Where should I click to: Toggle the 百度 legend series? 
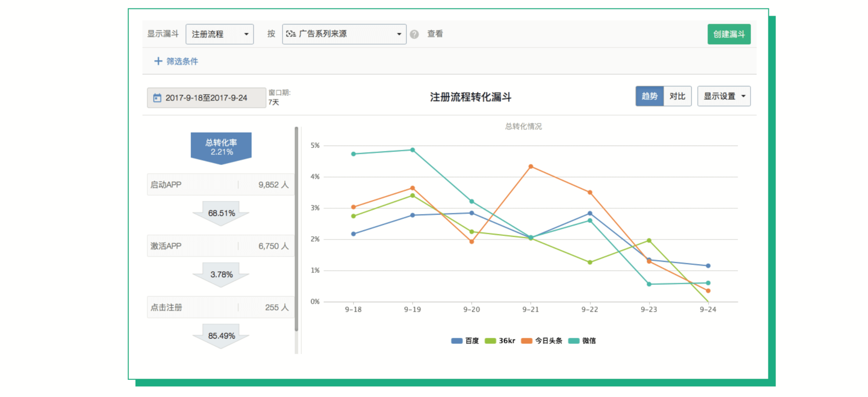tap(465, 341)
